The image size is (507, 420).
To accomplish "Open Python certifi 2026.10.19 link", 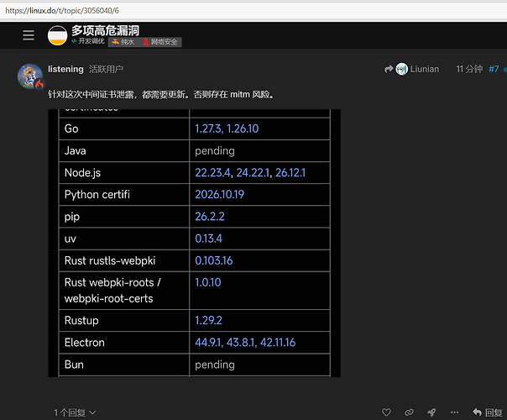I will 220,195.
